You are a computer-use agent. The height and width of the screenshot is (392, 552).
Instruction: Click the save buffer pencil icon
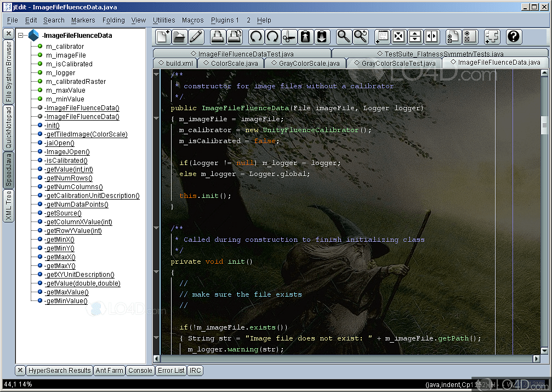pos(196,37)
